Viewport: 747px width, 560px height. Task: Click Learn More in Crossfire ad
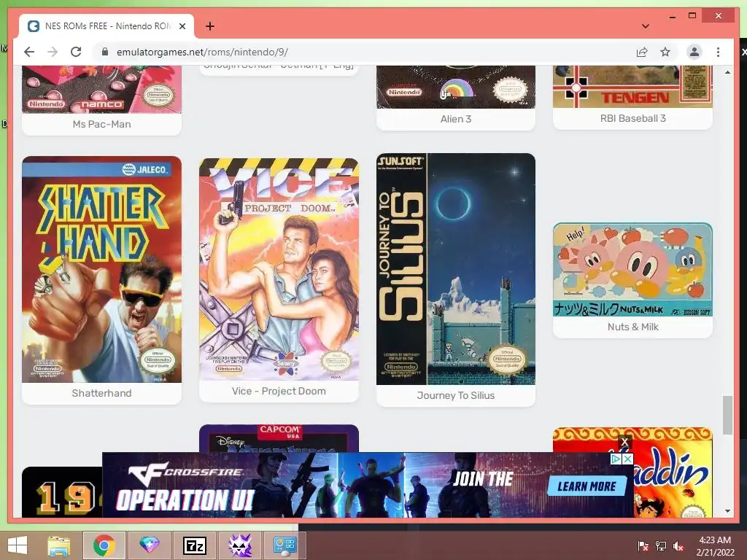pyautogui.click(x=587, y=486)
